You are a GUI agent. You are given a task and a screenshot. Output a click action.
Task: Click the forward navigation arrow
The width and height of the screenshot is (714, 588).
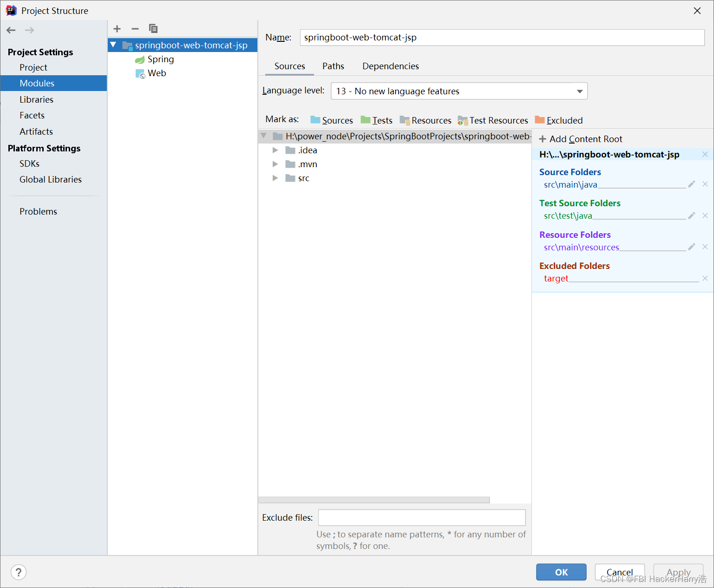(x=29, y=30)
